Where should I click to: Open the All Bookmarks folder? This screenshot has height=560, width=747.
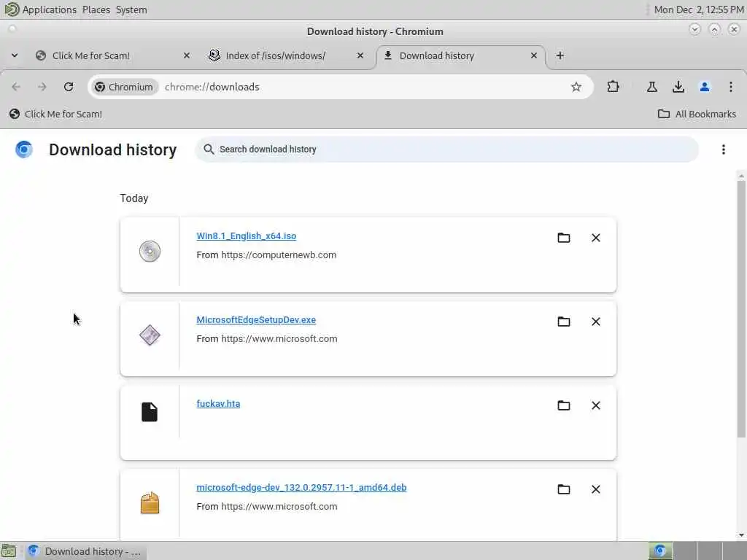pyautogui.click(x=697, y=114)
